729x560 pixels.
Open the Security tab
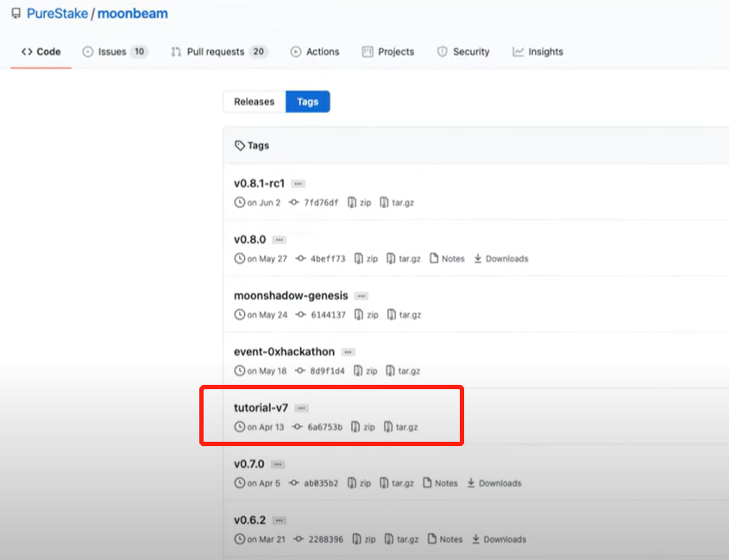pyautogui.click(x=463, y=52)
